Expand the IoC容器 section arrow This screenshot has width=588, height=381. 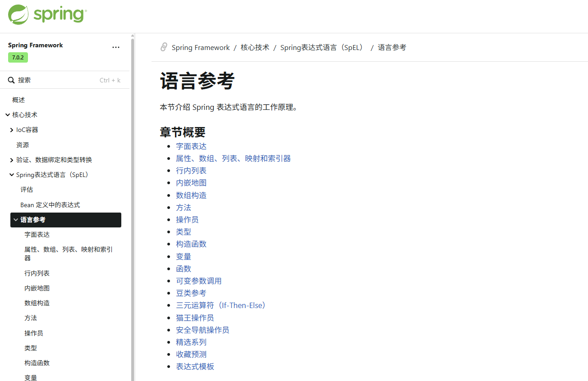click(x=12, y=130)
